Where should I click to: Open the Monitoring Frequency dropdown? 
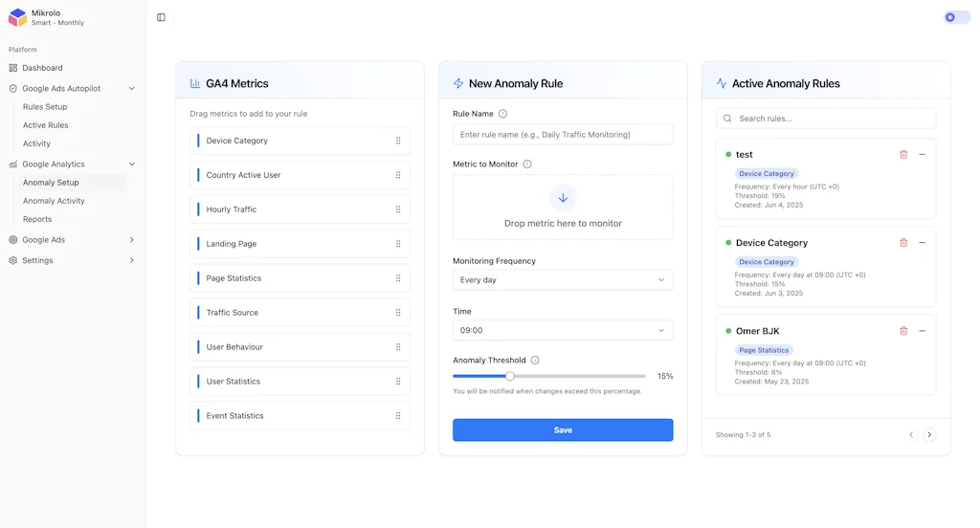pos(563,280)
